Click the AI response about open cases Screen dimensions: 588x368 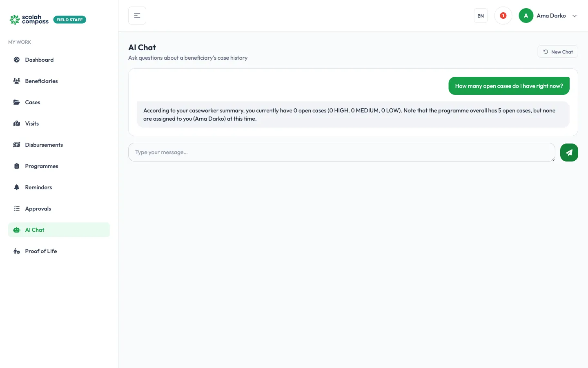point(353,114)
